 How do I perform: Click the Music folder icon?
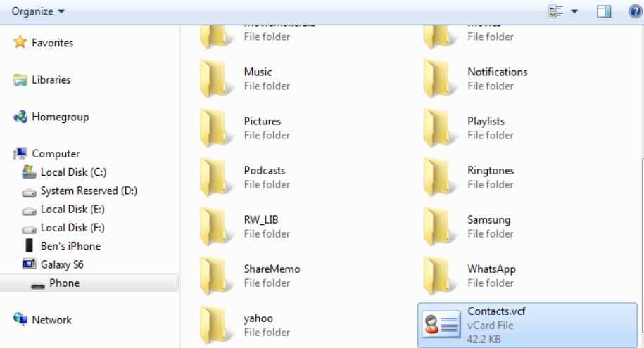(x=214, y=79)
